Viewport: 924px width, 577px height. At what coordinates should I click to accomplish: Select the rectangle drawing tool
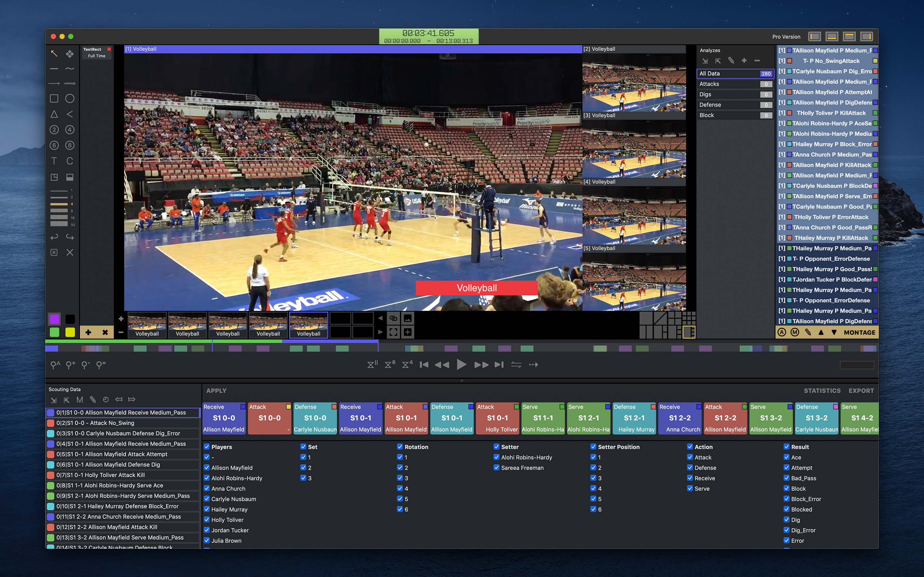54,98
